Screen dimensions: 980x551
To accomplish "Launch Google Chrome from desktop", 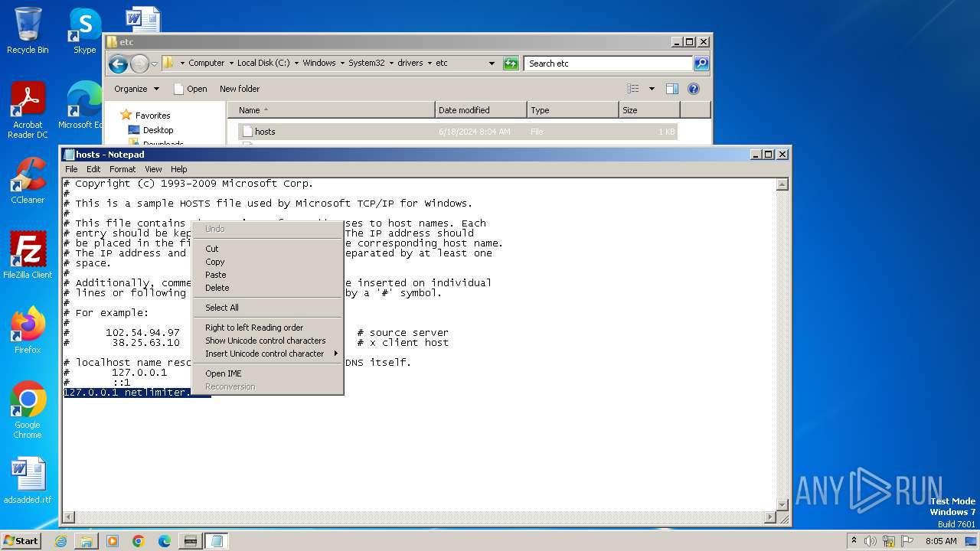I will pos(28,409).
